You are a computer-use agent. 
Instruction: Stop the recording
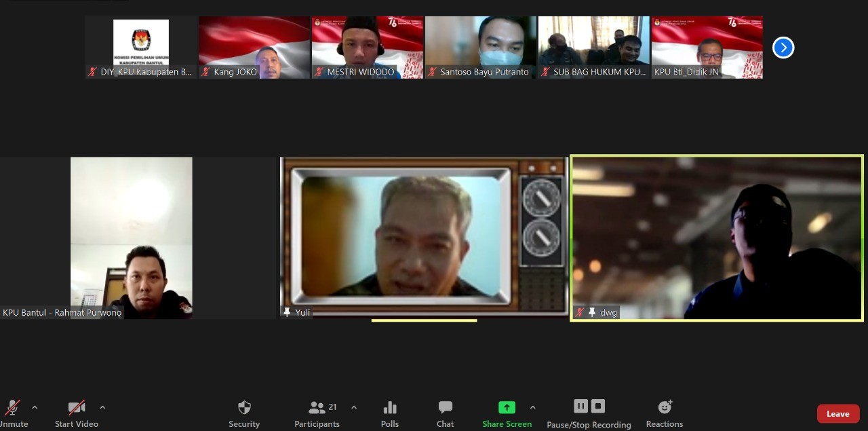point(597,406)
